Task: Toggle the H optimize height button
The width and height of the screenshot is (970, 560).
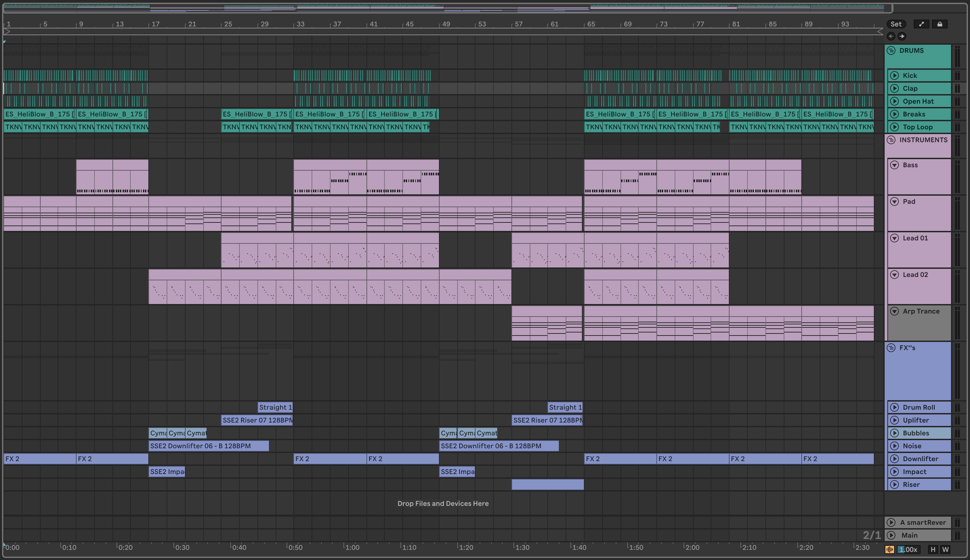Action: point(933,550)
